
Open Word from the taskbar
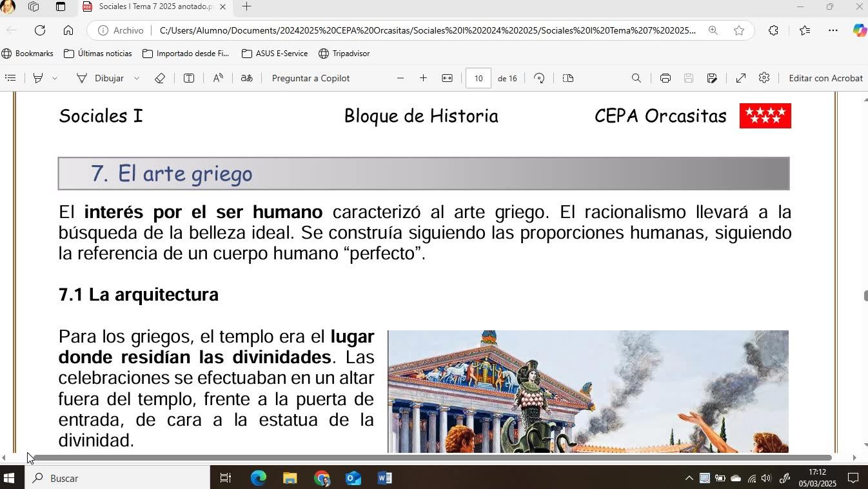384,479
